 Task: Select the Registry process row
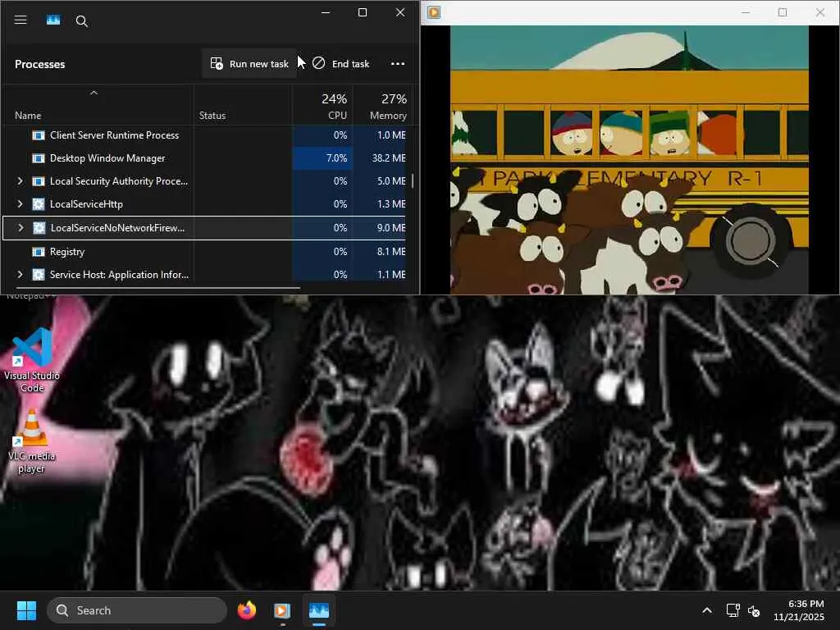click(206, 252)
